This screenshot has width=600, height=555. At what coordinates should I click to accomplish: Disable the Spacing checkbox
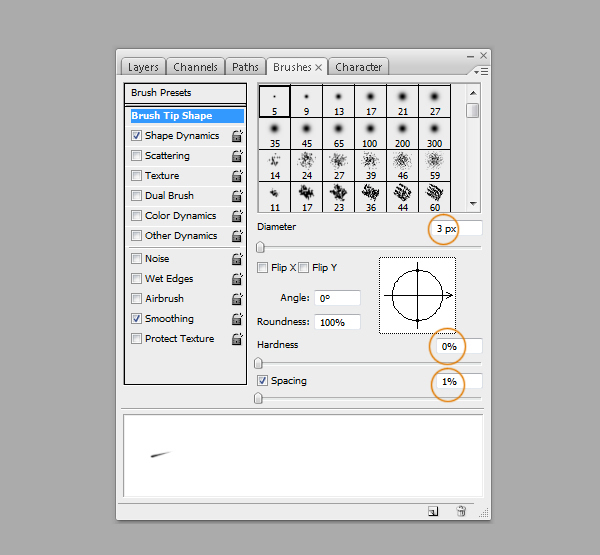coord(263,381)
